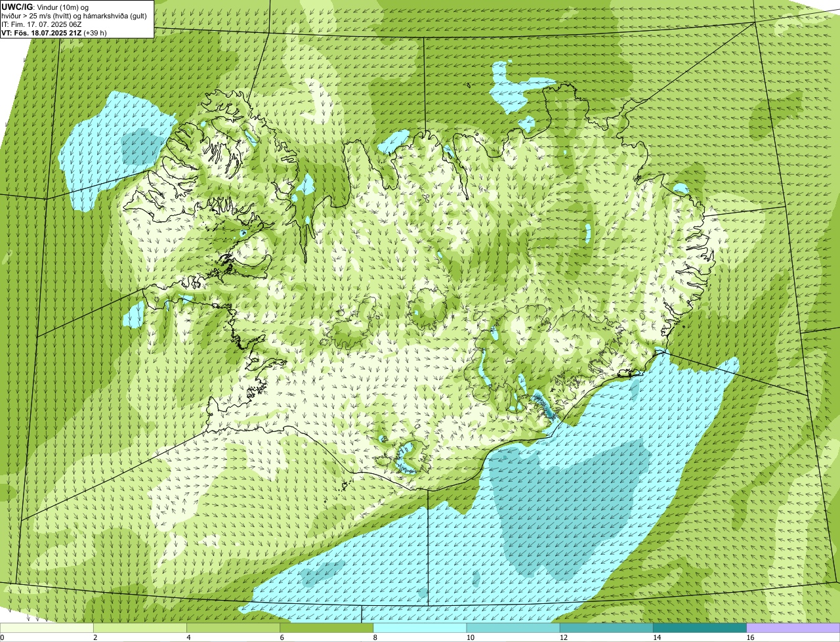Click the lavender above-16 m/s legend swatch
Screen dimensions: 840x642
tap(793, 628)
